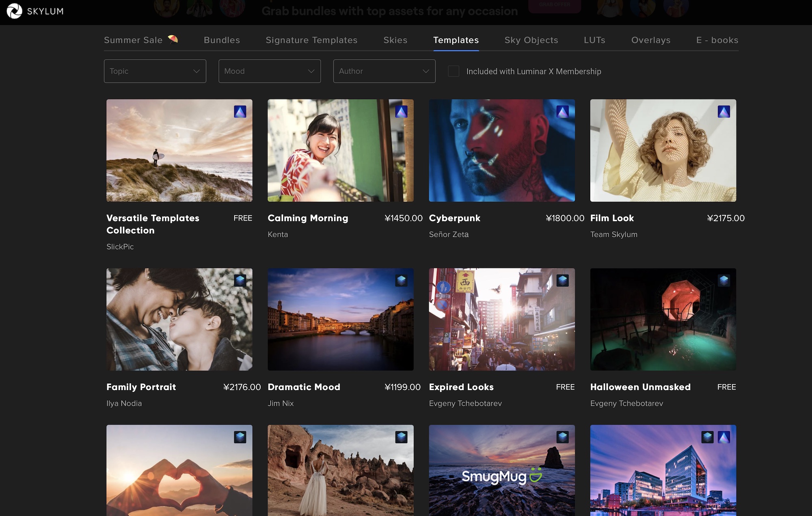Click Luminar Neo badge on Versatile Templates thumbnail

(240, 112)
